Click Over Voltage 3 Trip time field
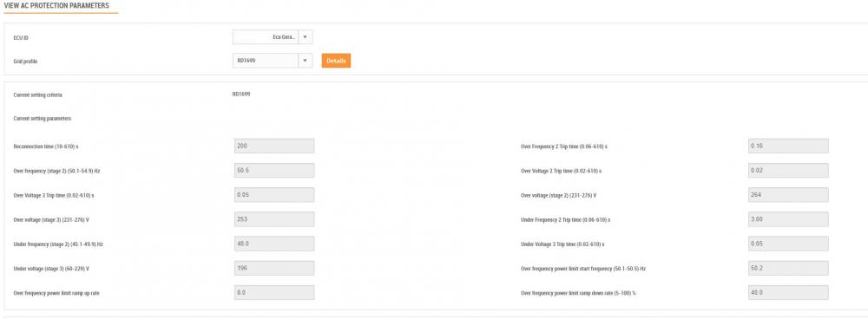This screenshot has height=319, width=868. coord(274,194)
